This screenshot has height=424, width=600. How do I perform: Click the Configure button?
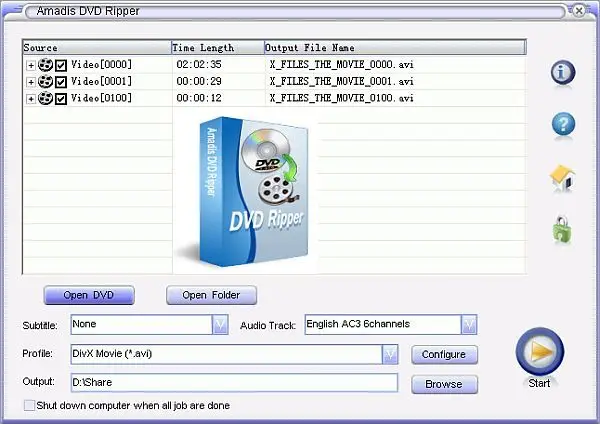tap(444, 355)
